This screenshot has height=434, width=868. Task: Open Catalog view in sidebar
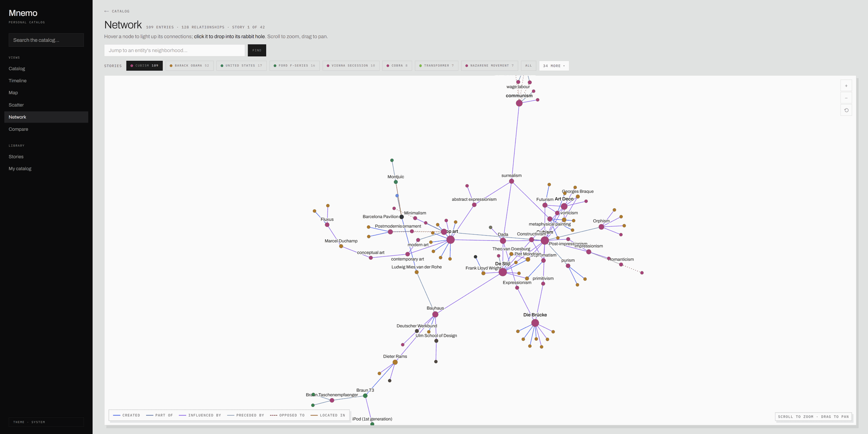pyautogui.click(x=46, y=69)
